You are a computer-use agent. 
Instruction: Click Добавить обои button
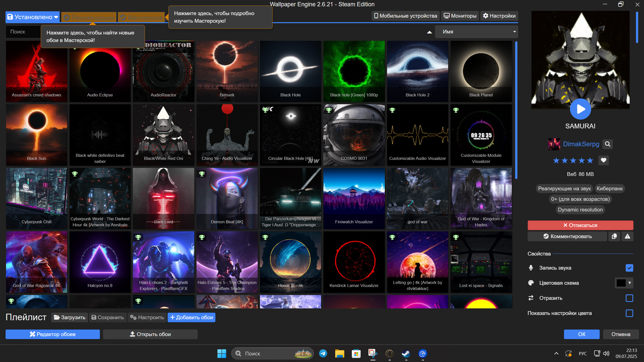point(192,317)
